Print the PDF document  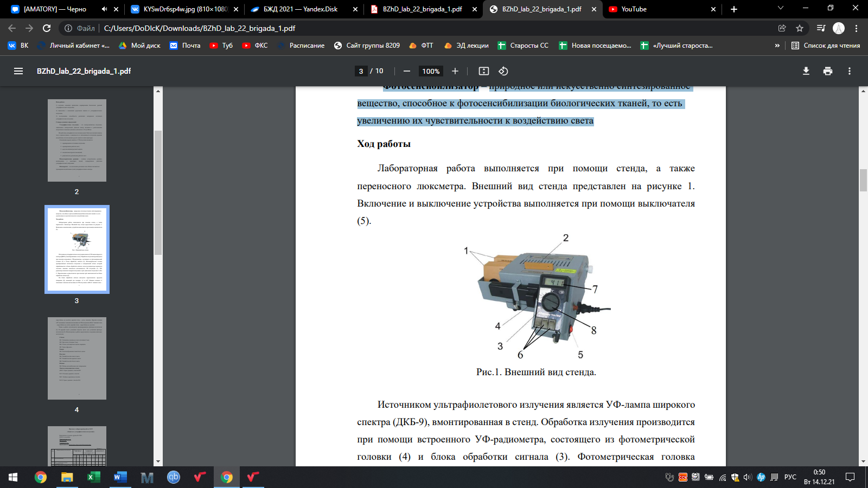pos(828,71)
